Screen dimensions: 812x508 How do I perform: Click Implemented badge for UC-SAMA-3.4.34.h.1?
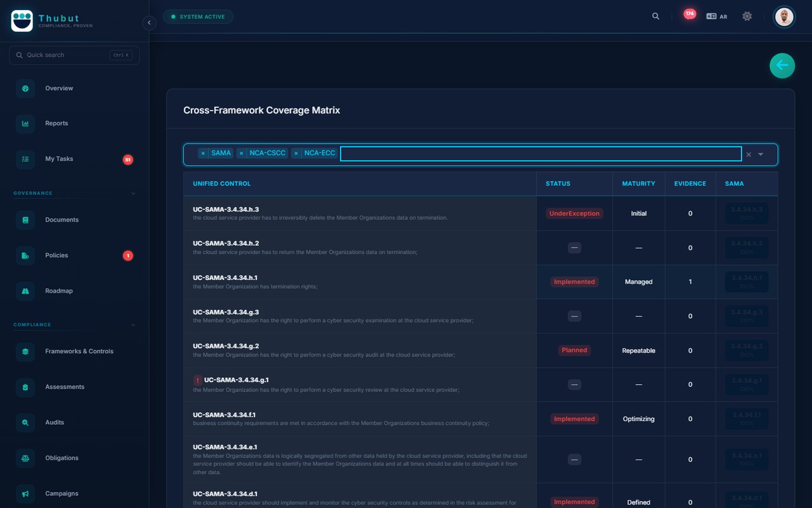(x=574, y=282)
